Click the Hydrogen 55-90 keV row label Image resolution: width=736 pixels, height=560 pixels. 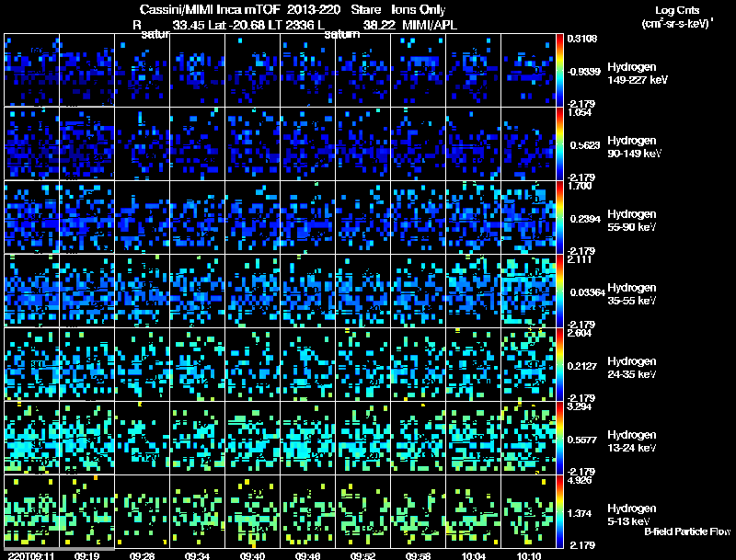click(631, 221)
